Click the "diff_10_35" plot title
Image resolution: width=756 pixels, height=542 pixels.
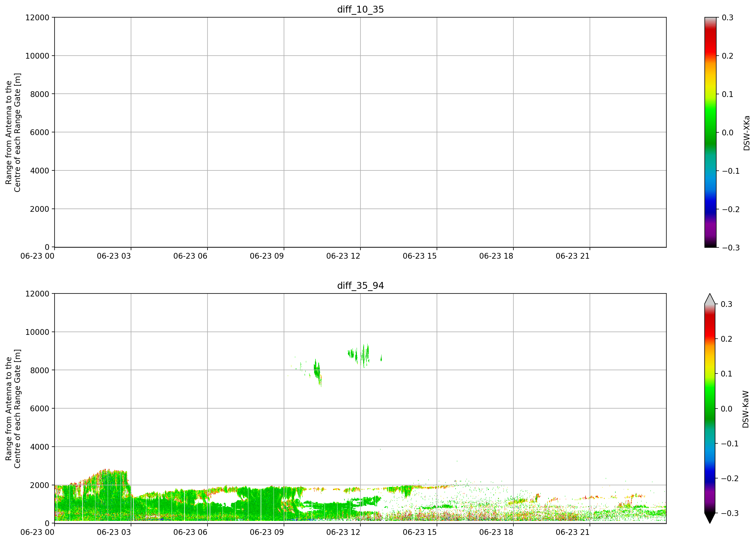[360, 9]
